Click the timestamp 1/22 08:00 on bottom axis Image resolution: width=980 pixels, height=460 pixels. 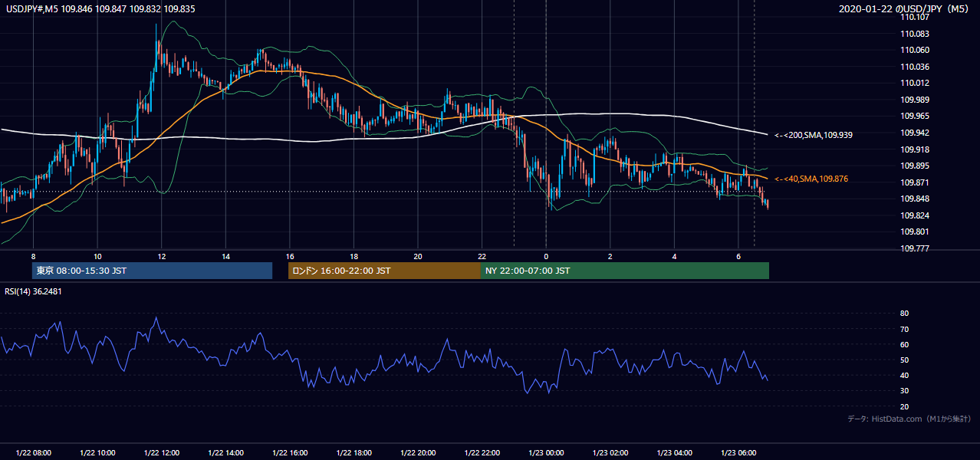coord(33,453)
